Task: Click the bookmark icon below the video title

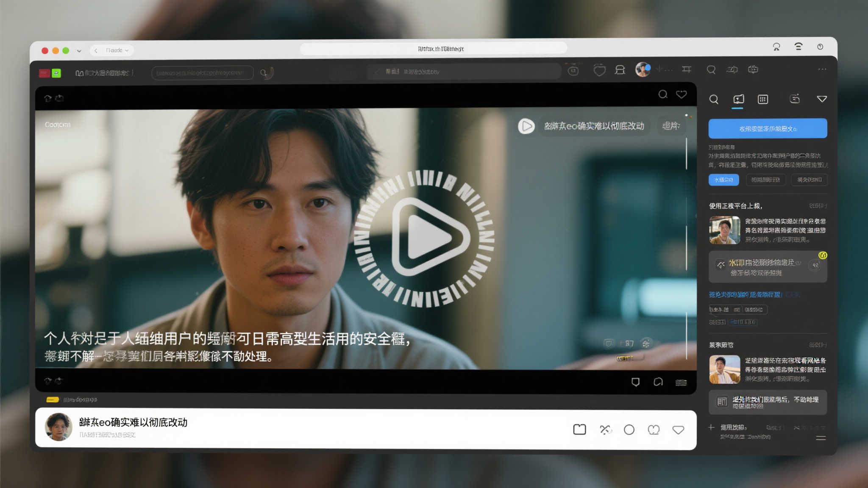Action: click(579, 430)
